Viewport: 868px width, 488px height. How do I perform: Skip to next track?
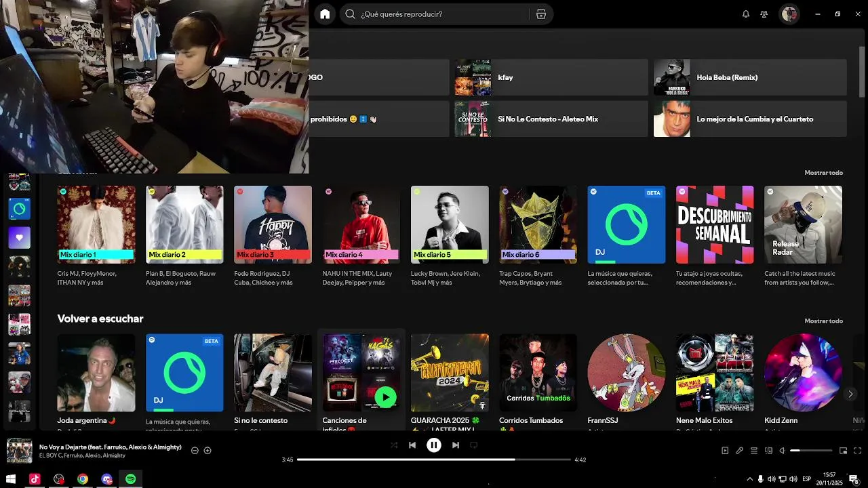click(x=456, y=445)
